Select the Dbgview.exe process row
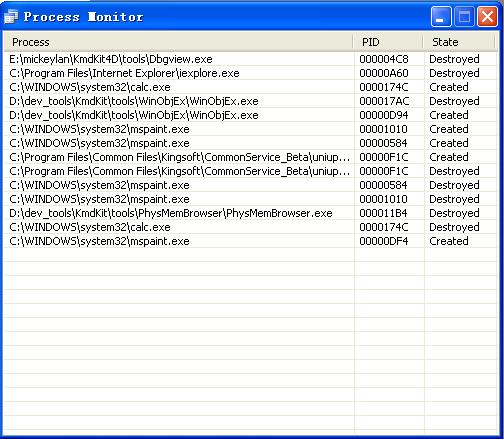This screenshot has height=439, width=504. click(250, 59)
